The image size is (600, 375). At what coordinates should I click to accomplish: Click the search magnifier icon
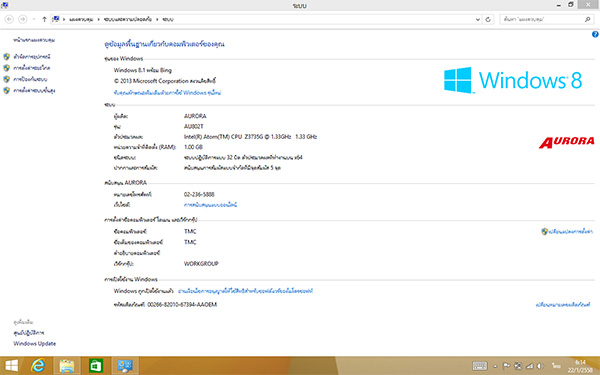point(587,19)
